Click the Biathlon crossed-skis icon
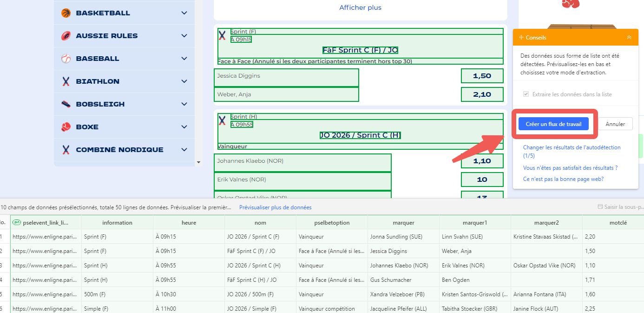The image size is (644, 313). pyautogui.click(x=66, y=81)
